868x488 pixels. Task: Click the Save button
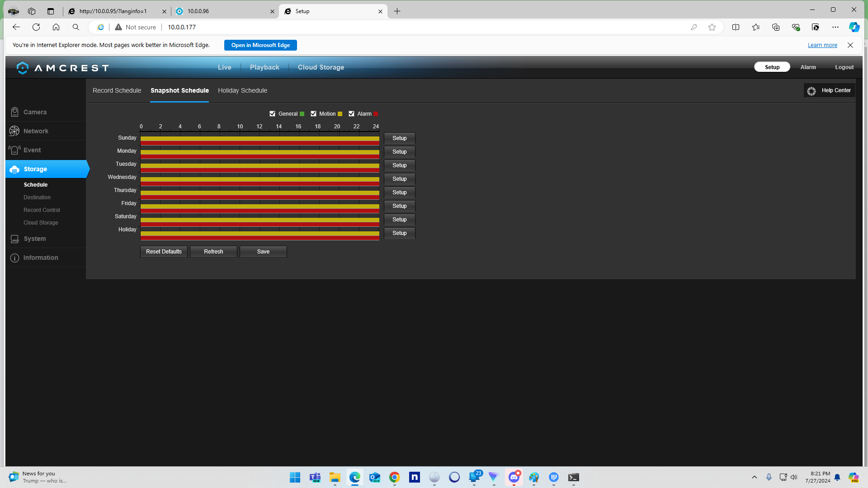click(x=263, y=252)
